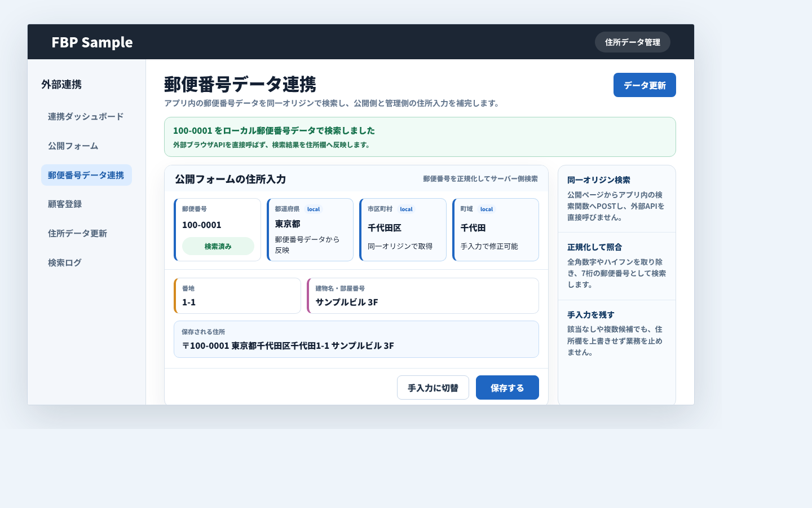Click the 郵便番号データから反映 hint text
Screen dimensions: 812x508
pyautogui.click(x=307, y=244)
